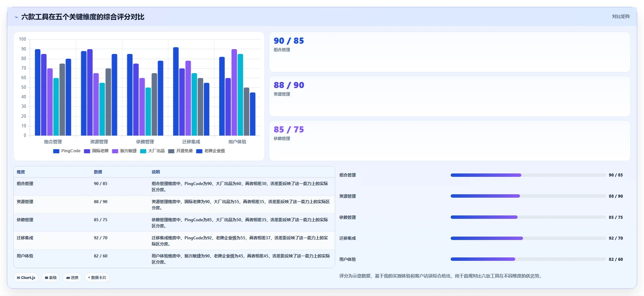Click the 82 / 60 value in the table
Screen dimensions: 644x296
click(100, 256)
